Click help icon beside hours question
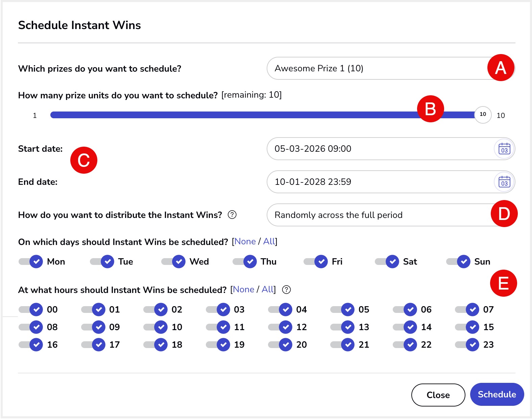 click(x=286, y=290)
